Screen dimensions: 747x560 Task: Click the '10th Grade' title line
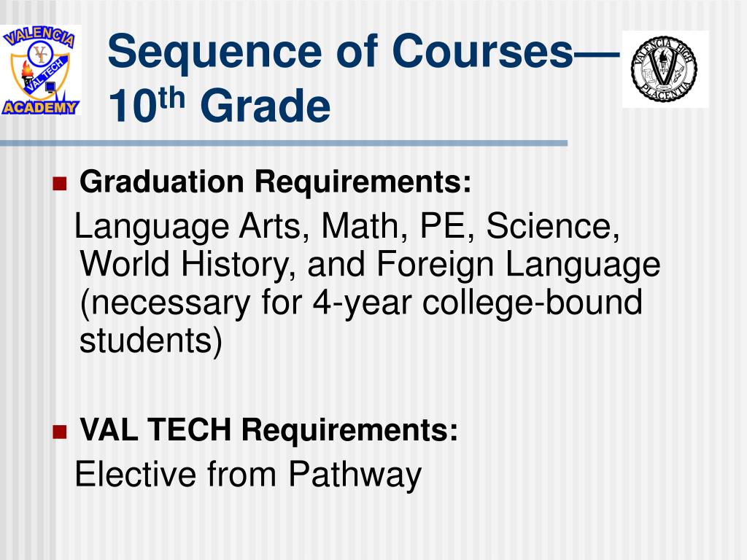click(219, 105)
